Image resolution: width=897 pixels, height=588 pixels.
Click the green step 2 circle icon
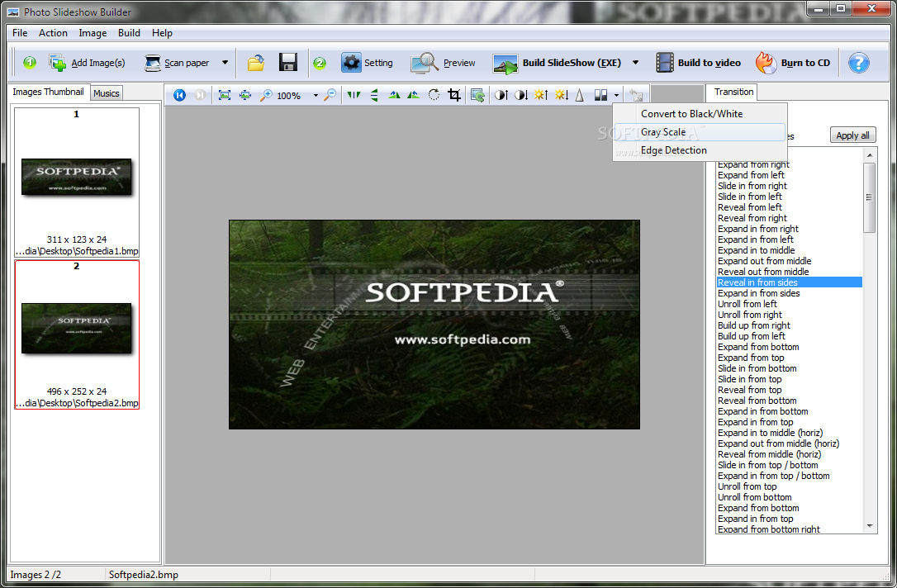point(320,62)
